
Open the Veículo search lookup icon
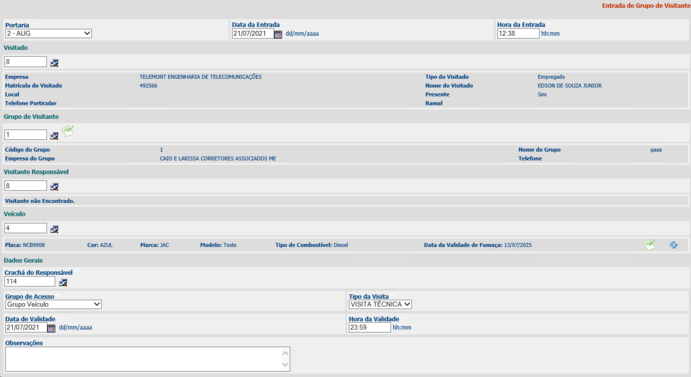pyautogui.click(x=54, y=229)
